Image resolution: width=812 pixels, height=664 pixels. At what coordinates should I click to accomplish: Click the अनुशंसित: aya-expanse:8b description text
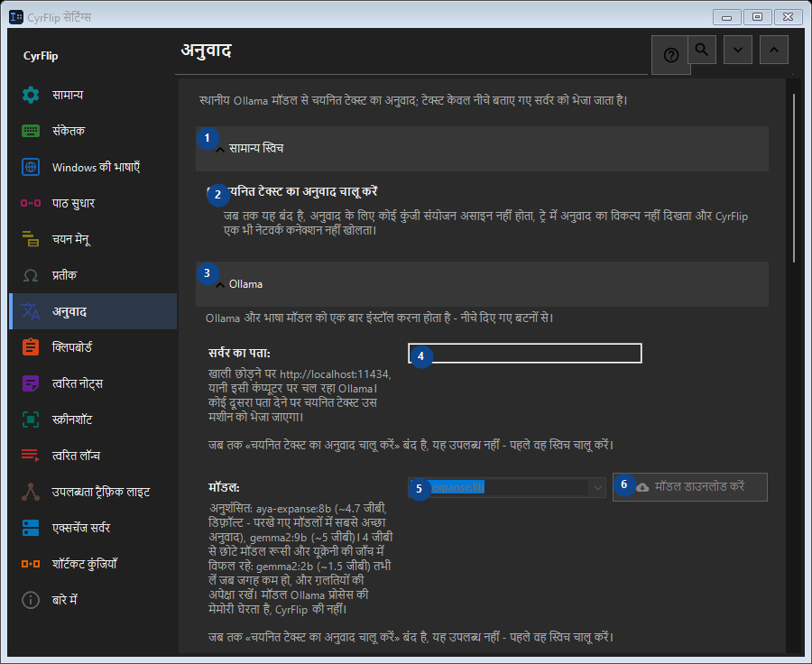pos(300,558)
